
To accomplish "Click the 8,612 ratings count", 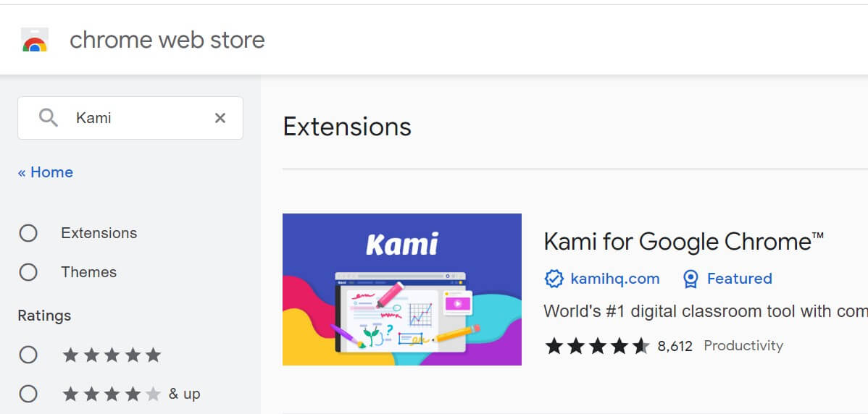I will tap(675, 347).
